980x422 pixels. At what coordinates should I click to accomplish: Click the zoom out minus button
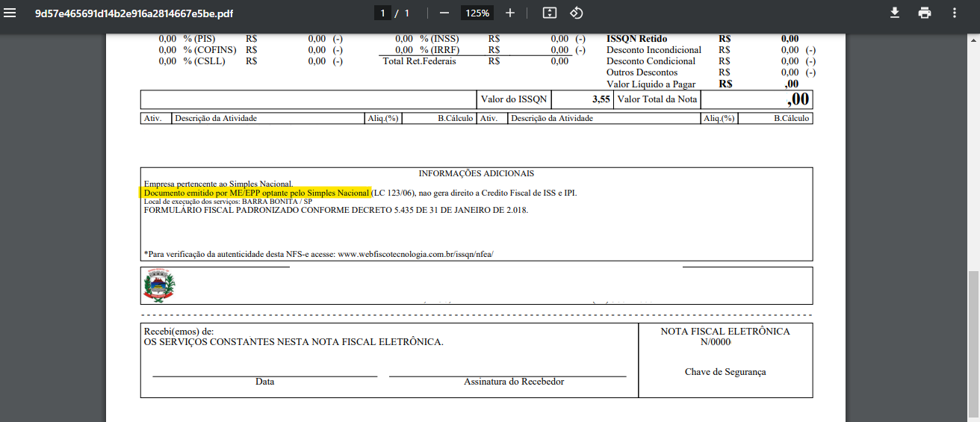click(444, 13)
